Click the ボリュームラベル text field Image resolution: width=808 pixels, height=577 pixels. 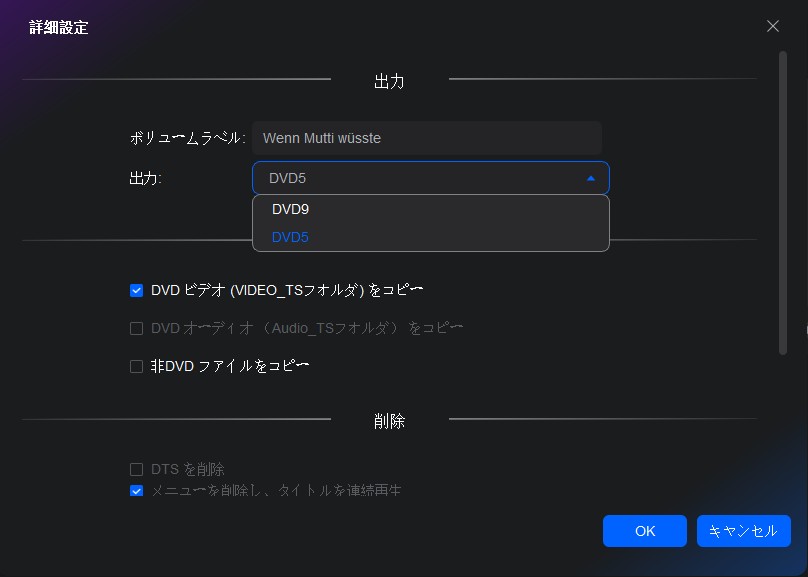[427, 138]
